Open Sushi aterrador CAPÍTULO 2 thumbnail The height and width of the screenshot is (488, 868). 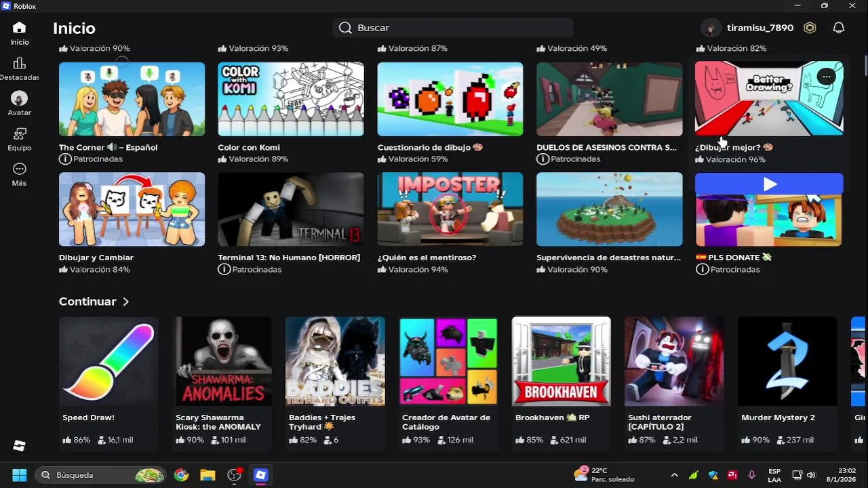(674, 361)
